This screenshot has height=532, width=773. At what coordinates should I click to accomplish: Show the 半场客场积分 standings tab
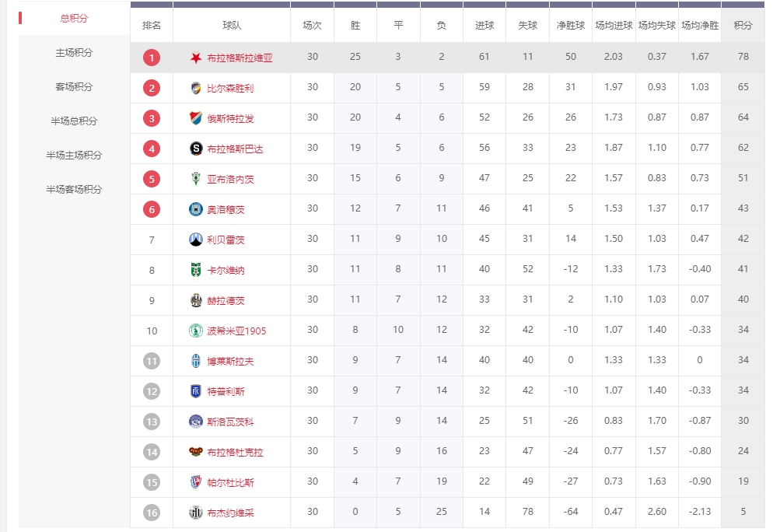(x=74, y=190)
